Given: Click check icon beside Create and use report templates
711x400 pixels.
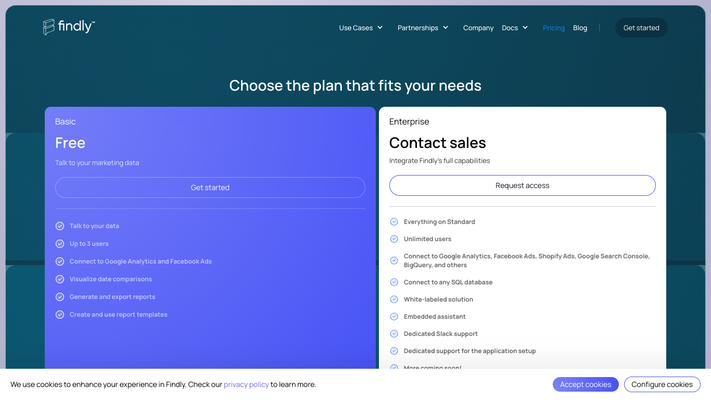Looking at the screenshot, I should 60,314.
